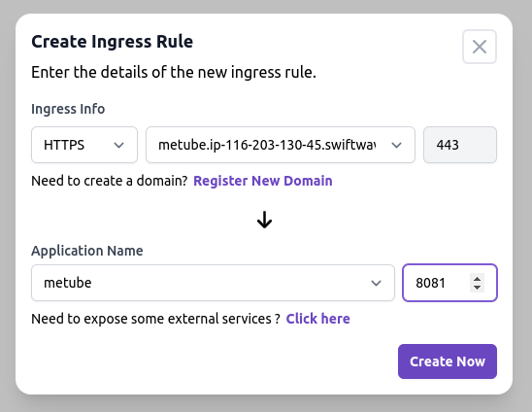532x412 pixels.
Task: Select the Create Ingress Rule heading text
Action: [x=112, y=42]
